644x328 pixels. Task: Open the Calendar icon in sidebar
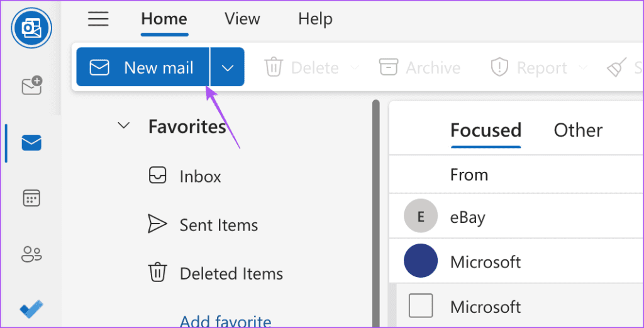(31, 198)
